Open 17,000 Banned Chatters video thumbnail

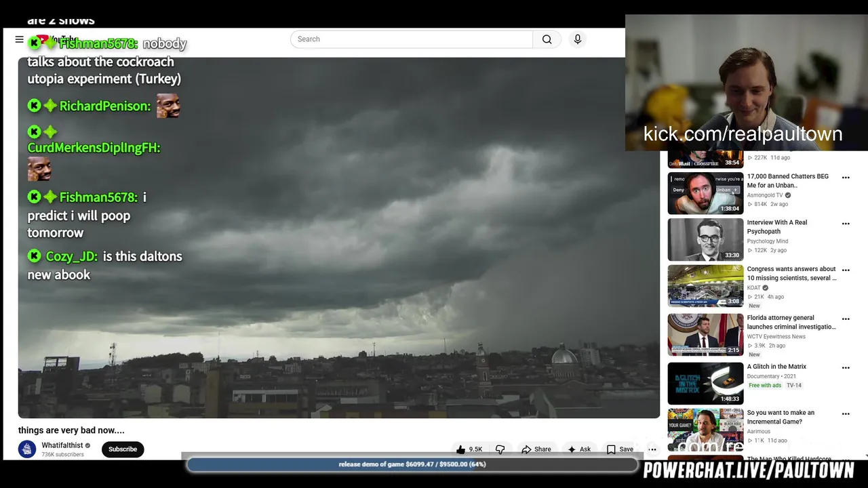tap(705, 193)
